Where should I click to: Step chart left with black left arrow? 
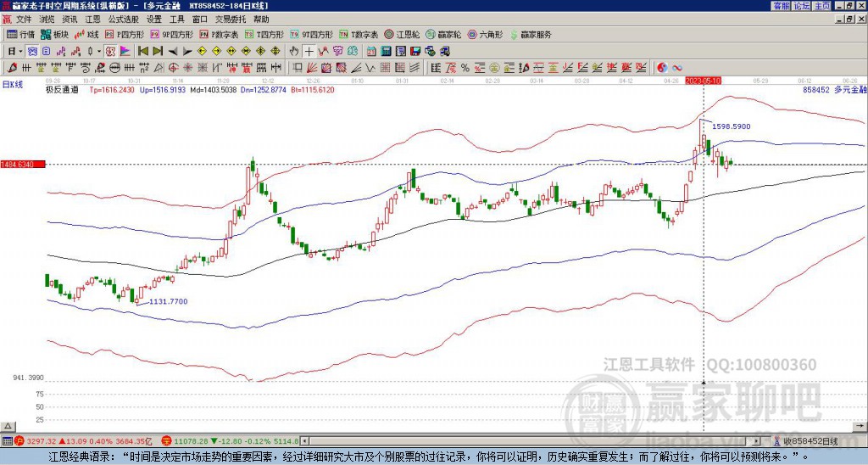[x=173, y=52]
